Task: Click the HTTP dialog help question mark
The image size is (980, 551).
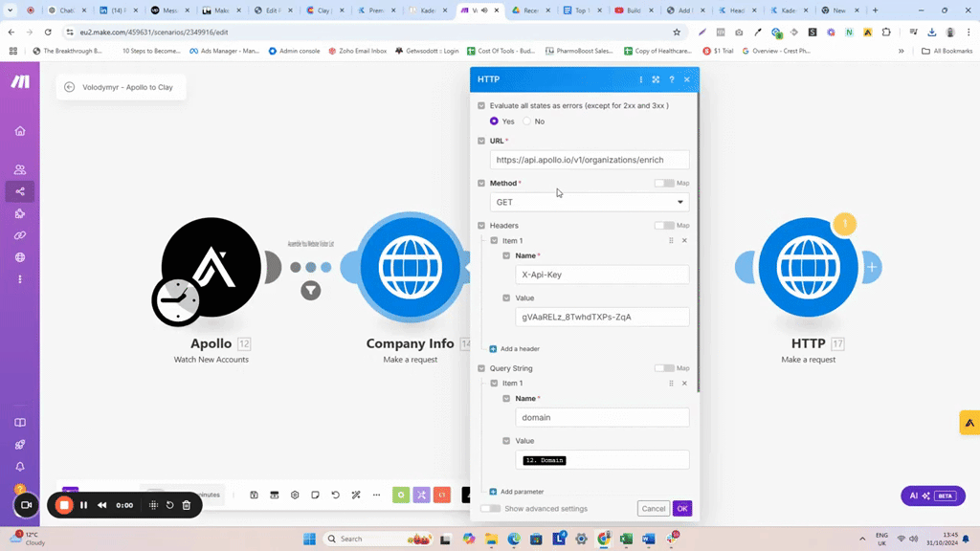Action: coord(671,79)
